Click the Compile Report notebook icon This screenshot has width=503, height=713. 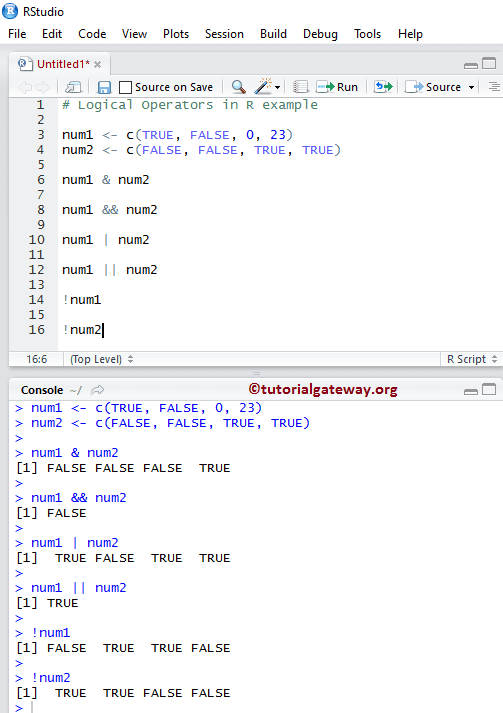(x=301, y=86)
